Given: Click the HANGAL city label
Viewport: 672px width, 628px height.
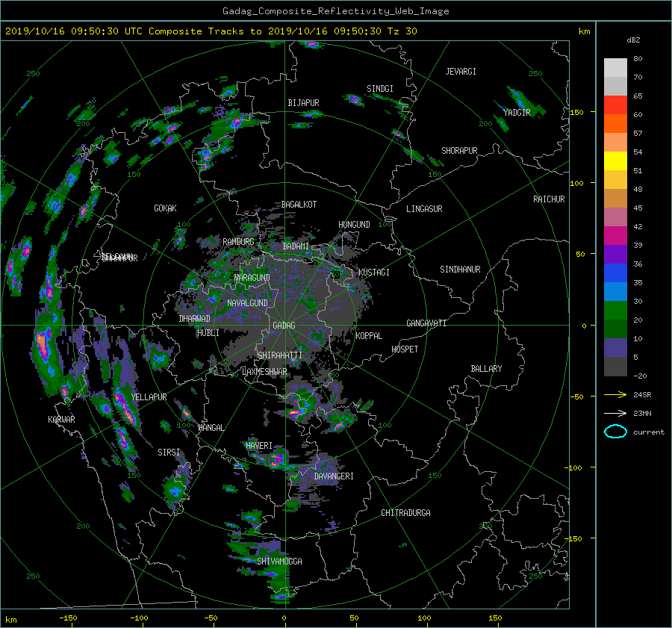Looking at the screenshot, I should pyautogui.click(x=211, y=428).
